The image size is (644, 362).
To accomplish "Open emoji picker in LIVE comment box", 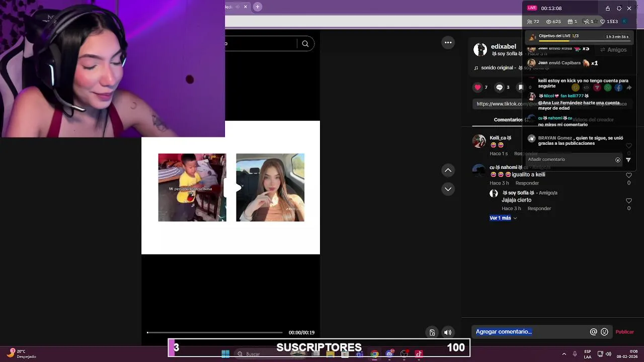I will (618, 160).
